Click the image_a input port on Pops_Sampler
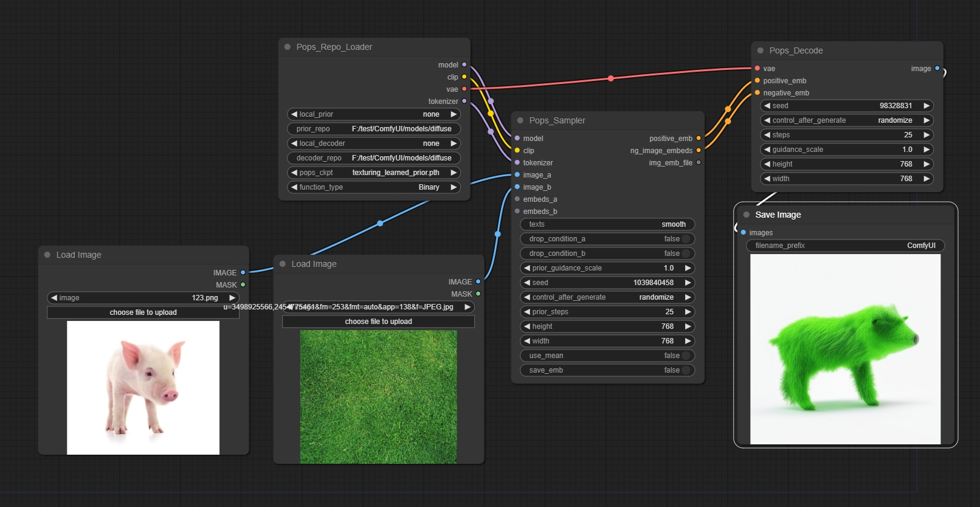Image resolution: width=980 pixels, height=507 pixels. tap(517, 174)
